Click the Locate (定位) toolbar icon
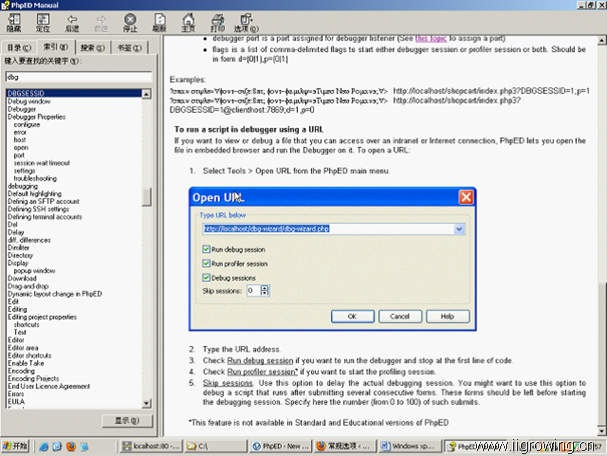 43,22
